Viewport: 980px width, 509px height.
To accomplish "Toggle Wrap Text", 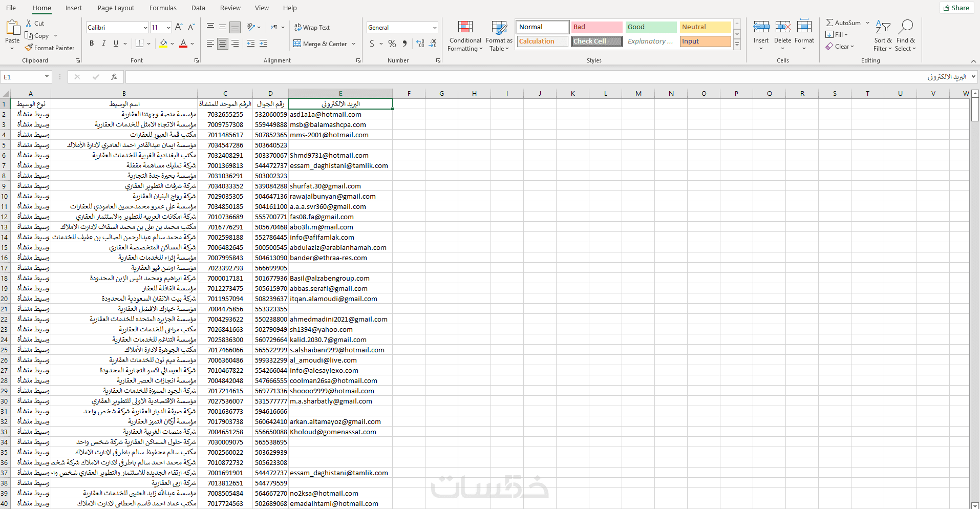I will (x=312, y=28).
